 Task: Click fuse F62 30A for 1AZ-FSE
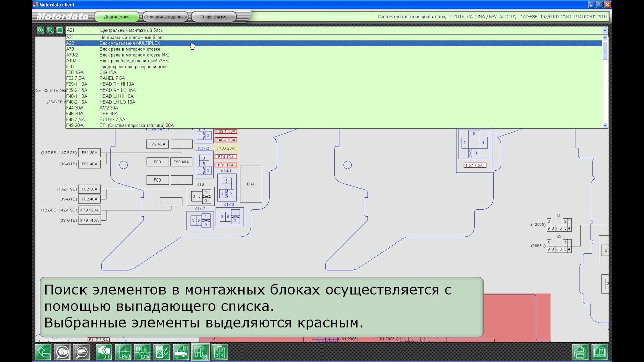[x=90, y=189]
